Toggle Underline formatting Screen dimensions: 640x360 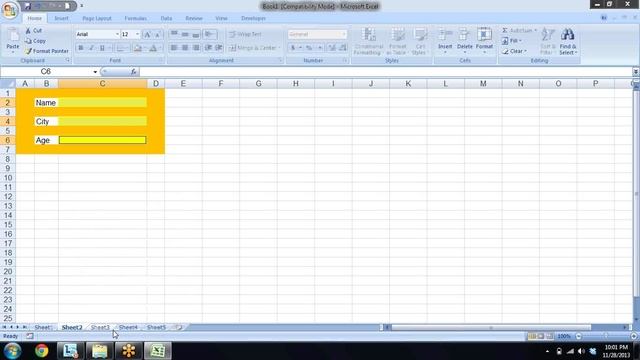tap(102, 48)
